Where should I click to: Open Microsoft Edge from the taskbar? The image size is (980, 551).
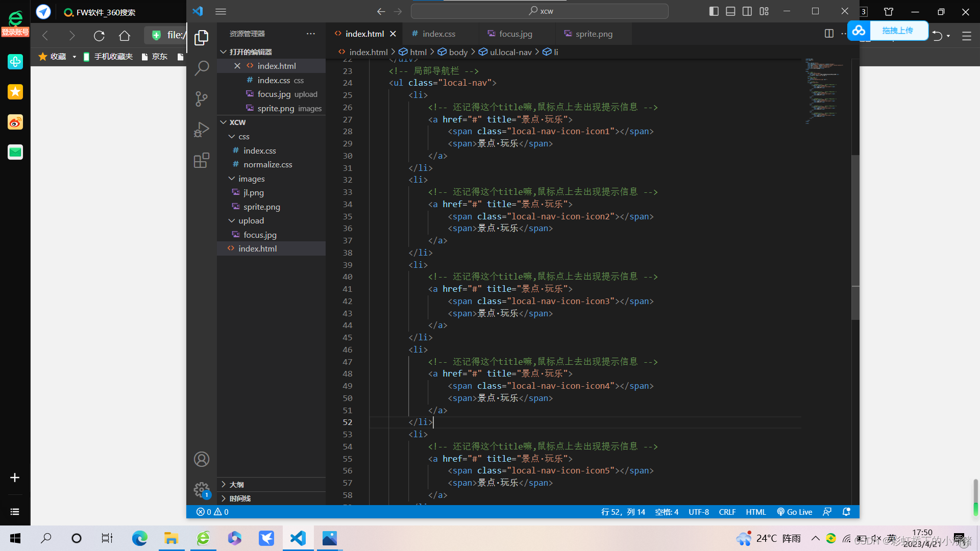point(139,538)
